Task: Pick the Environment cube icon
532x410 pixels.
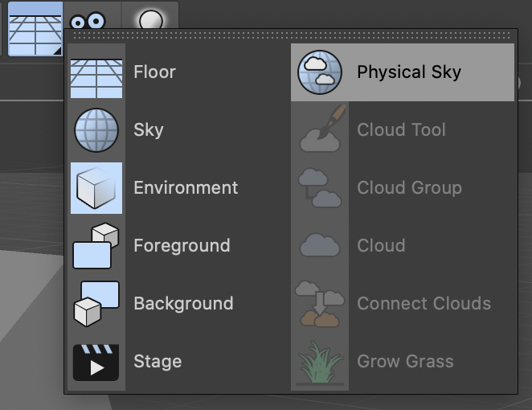Action: pyautogui.click(x=96, y=188)
